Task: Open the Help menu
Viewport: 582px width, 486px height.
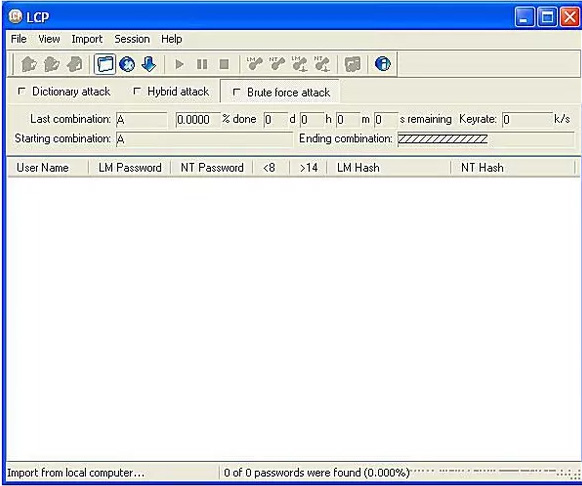Action: pos(171,39)
